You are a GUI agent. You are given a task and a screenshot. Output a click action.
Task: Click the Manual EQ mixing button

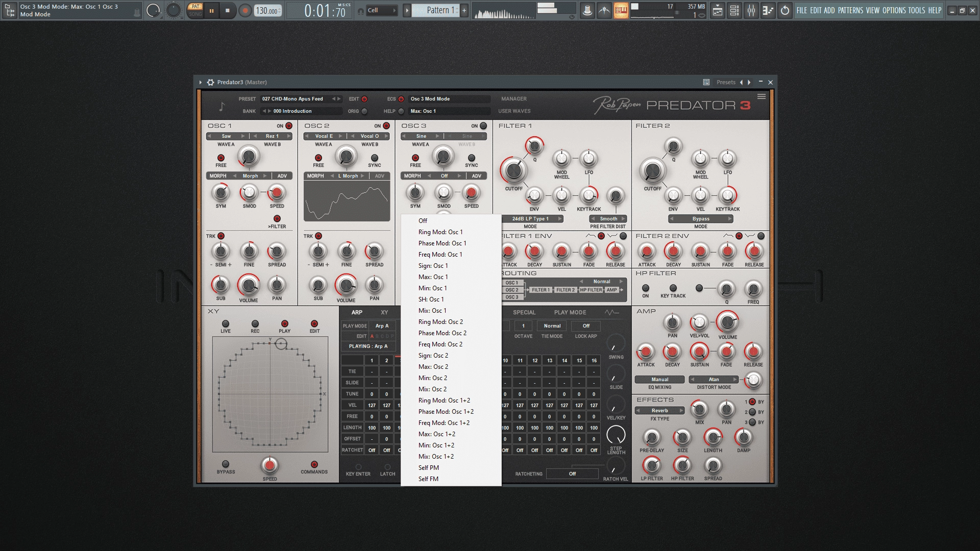659,380
